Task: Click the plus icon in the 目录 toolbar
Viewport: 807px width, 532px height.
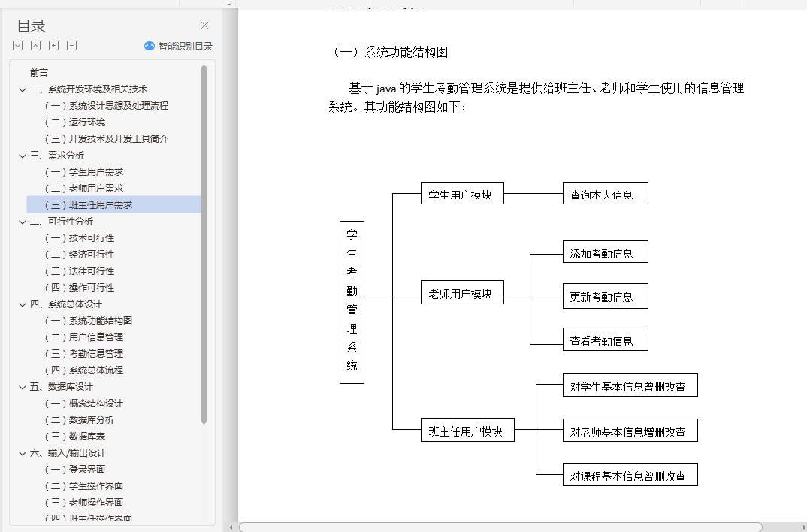Action: [x=53, y=45]
